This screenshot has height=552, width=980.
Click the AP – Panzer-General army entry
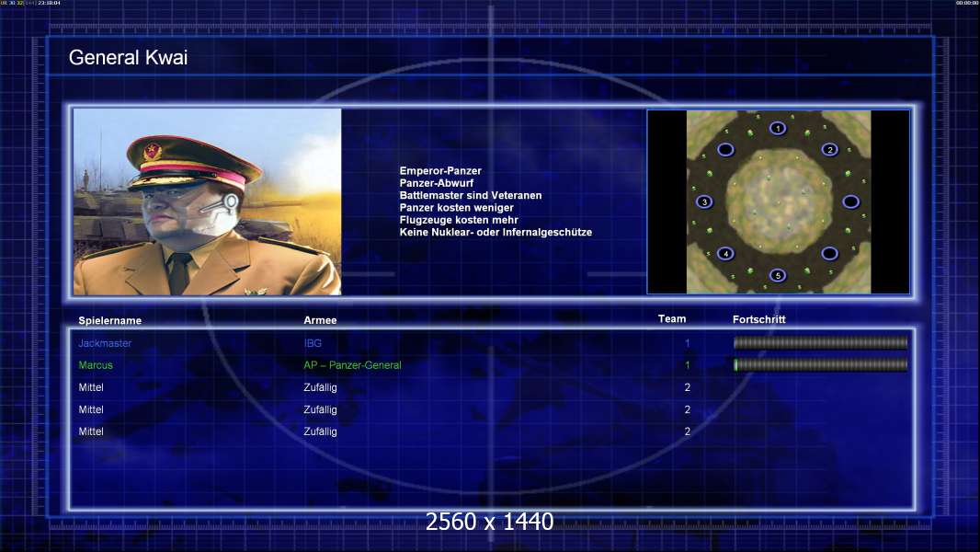(352, 365)
